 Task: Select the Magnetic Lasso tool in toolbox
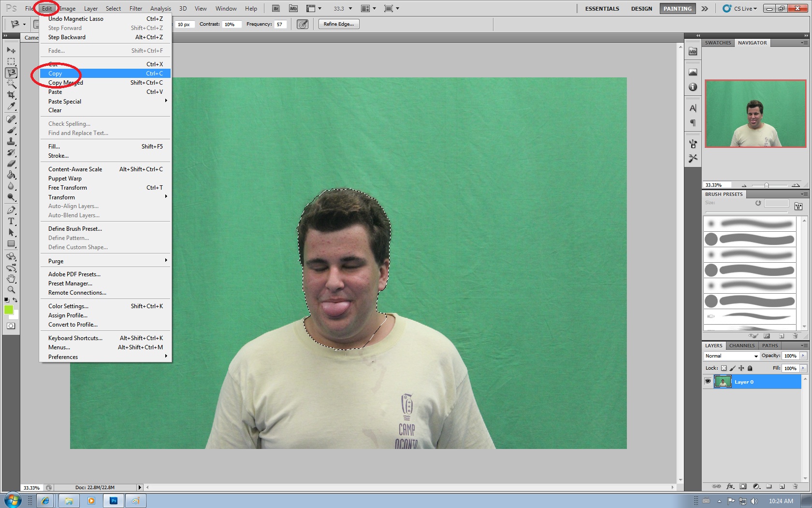(x=11, y=73)
